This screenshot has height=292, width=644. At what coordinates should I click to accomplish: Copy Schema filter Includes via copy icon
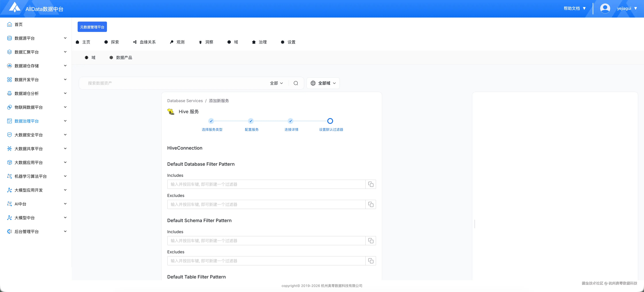[371, 241]
